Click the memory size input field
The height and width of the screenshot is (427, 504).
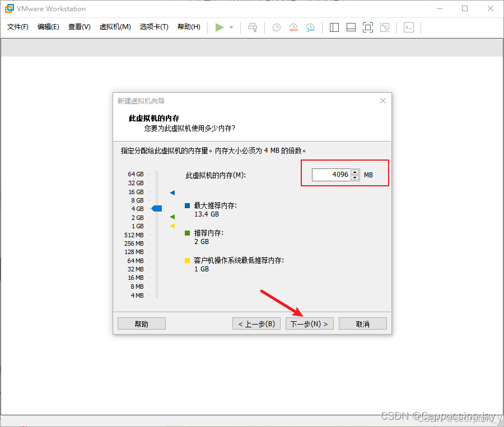tap(331, 175)
